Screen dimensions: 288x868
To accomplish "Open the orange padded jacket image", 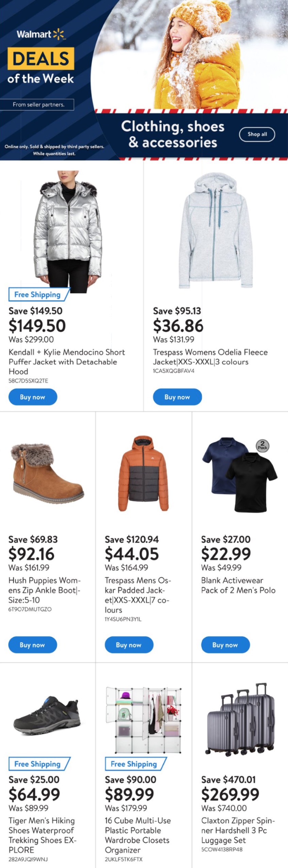I will [144, 474].
